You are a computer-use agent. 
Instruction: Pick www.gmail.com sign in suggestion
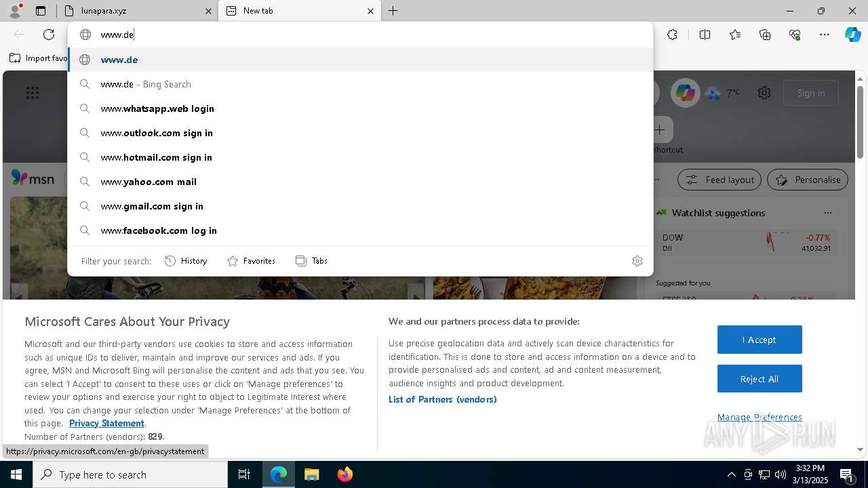pos(360,206)
